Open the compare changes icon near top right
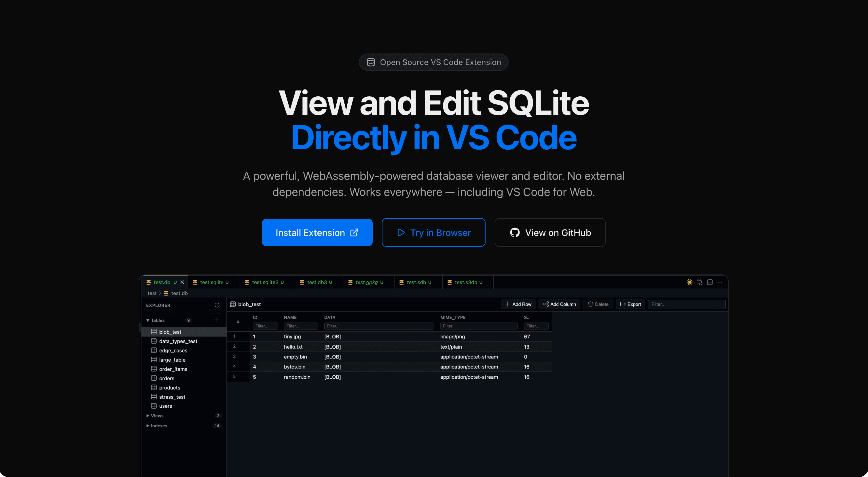 pos(700,283)
